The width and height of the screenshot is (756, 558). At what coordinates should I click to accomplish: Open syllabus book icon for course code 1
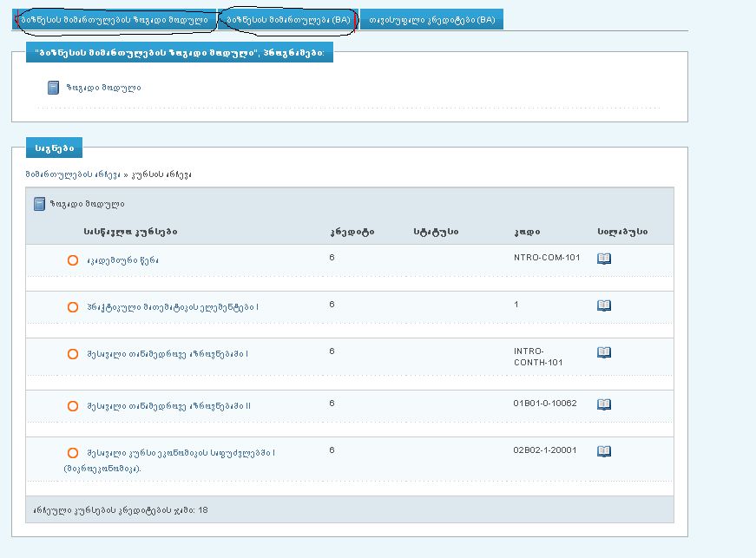604,305
